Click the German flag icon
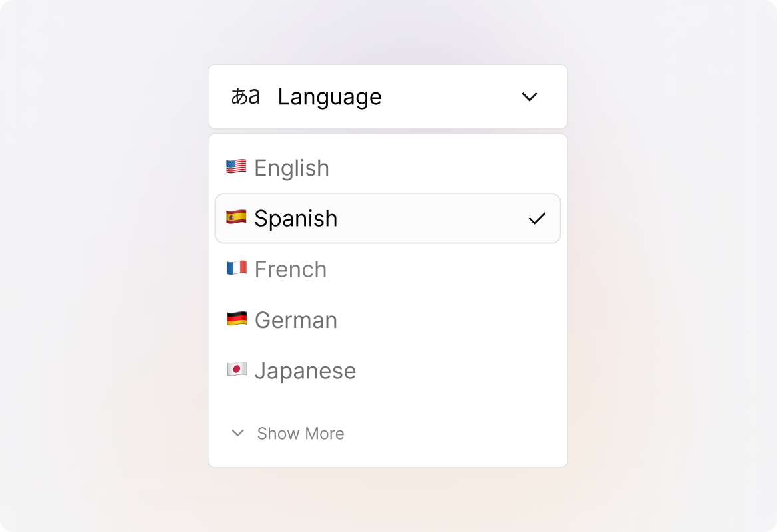 pyautogui.click(x=236, y=319)
